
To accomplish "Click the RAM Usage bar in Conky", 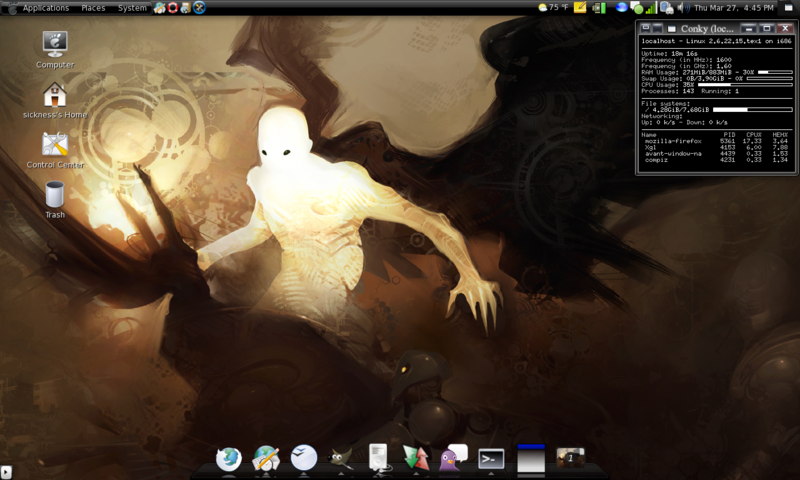I will pyautogui.click(x=775, y=72).
